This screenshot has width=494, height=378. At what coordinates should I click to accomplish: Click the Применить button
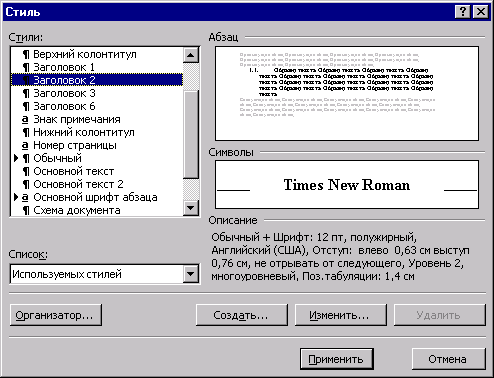[336, 359]
